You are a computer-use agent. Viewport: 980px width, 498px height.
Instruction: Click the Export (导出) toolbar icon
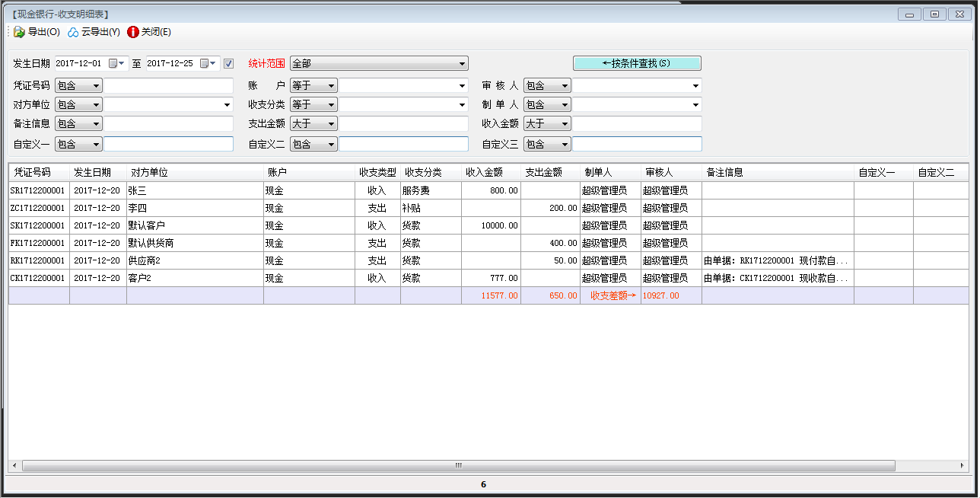pos(19,32)
